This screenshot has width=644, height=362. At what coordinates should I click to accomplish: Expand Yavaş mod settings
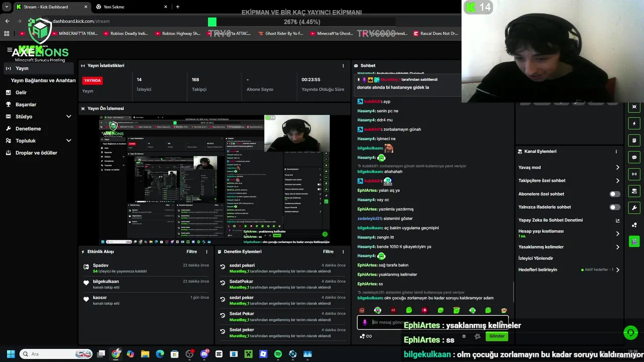(x=569, y=167)
